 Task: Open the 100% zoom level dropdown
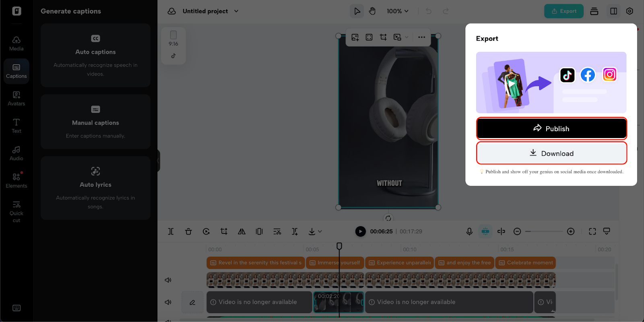(398, 11)
